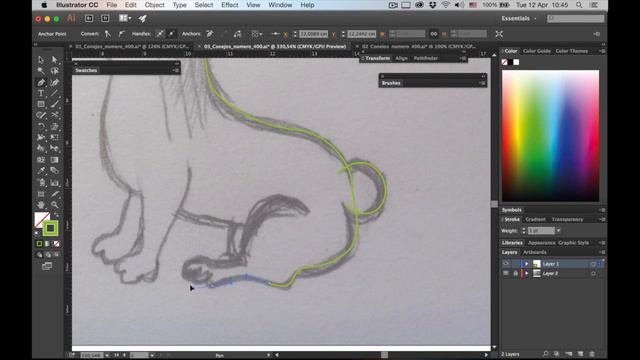Open the stroke Weight dropdown
The height and width of the screenshot is (360, 640).
558,231
